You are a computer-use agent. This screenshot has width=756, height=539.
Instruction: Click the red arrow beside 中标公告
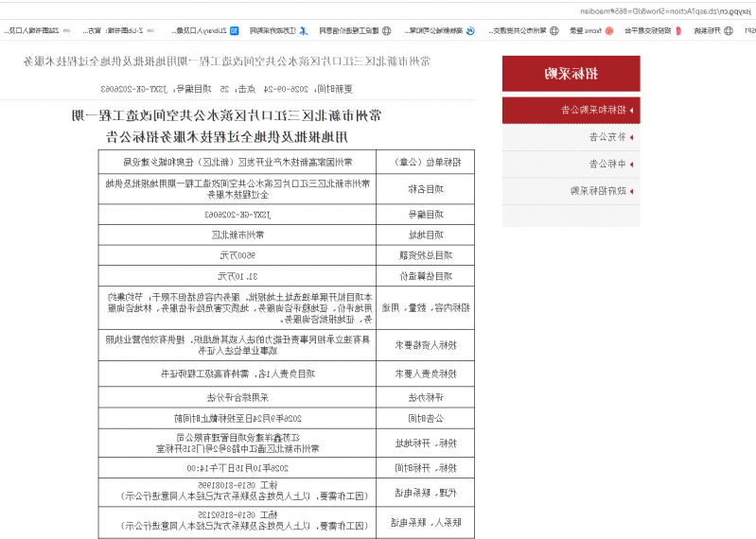pyautogui.click(x=632, y=165)
